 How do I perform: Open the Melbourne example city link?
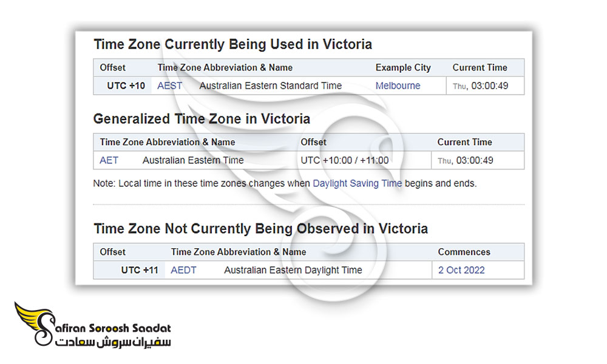[x=398, y=86]
